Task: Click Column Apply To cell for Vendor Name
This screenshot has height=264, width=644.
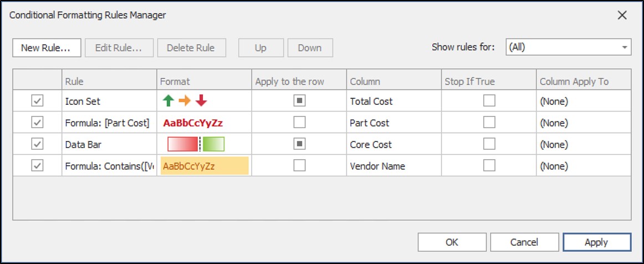Action: (583, 166)
